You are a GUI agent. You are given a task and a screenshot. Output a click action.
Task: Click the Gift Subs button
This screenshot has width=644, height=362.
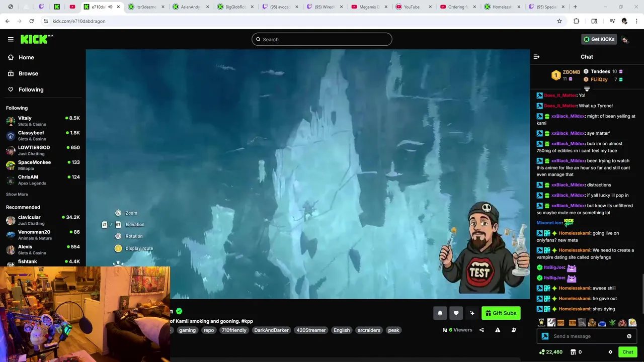(x=501, y=313)
